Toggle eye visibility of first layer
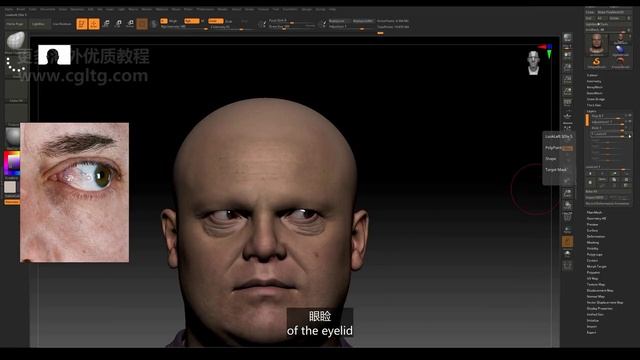 (630, 116)
